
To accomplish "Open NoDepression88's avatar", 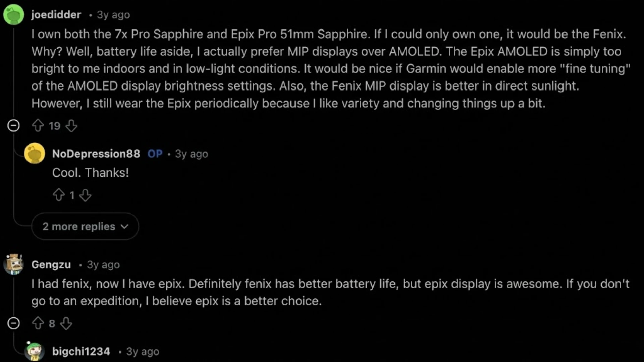I will click(35, 154).
